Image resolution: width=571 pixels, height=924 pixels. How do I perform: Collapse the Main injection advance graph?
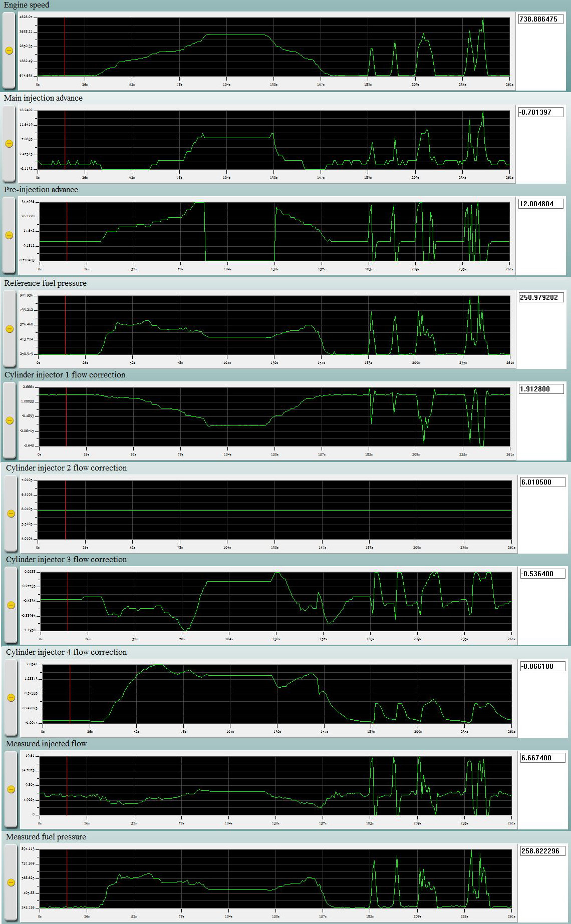pyautogui.click(x=9, y=144)
